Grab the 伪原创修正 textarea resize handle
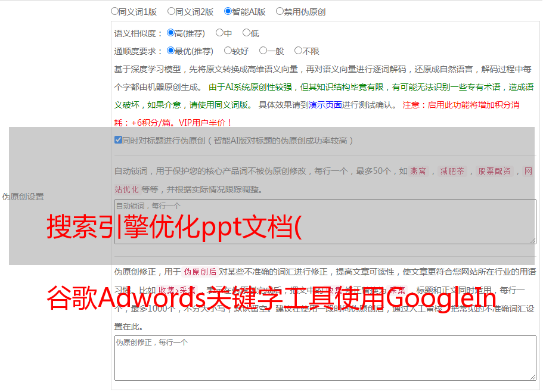The height and width of the screenshot is (392, 543). [533, 378]
